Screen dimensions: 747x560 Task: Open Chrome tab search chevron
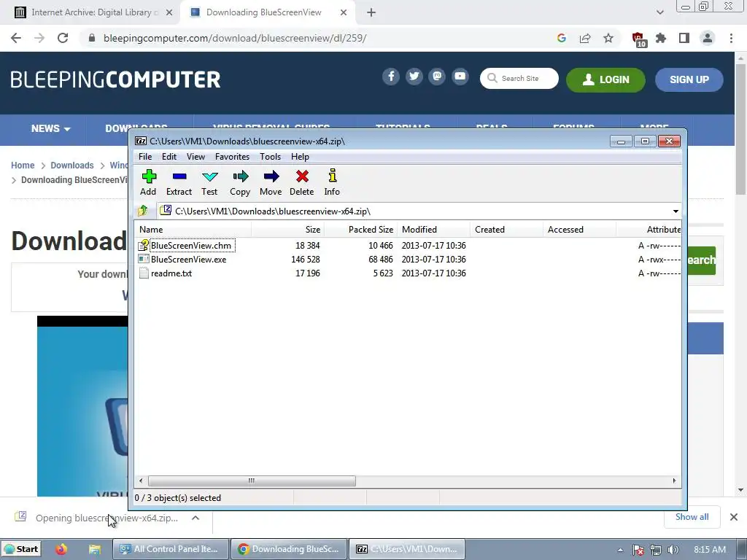tap(659, 12)
